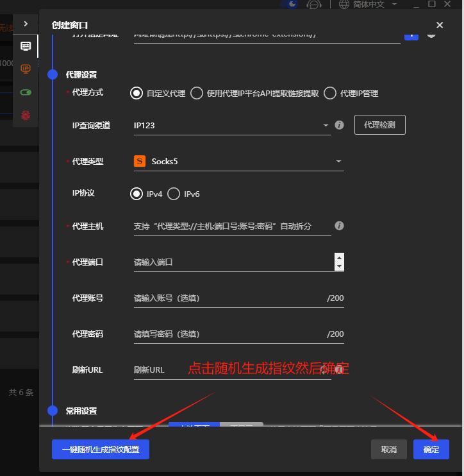
Task: Jump to 代理设置 section marker
Action: point(53,74)
